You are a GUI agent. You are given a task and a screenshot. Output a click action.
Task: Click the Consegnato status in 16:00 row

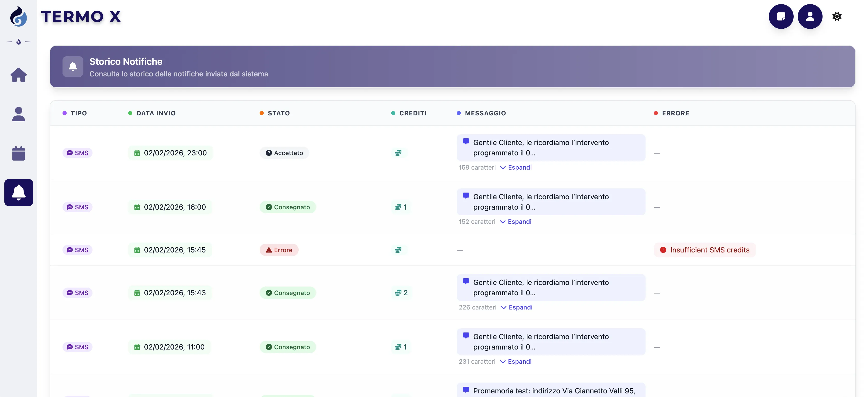[288, 207]
